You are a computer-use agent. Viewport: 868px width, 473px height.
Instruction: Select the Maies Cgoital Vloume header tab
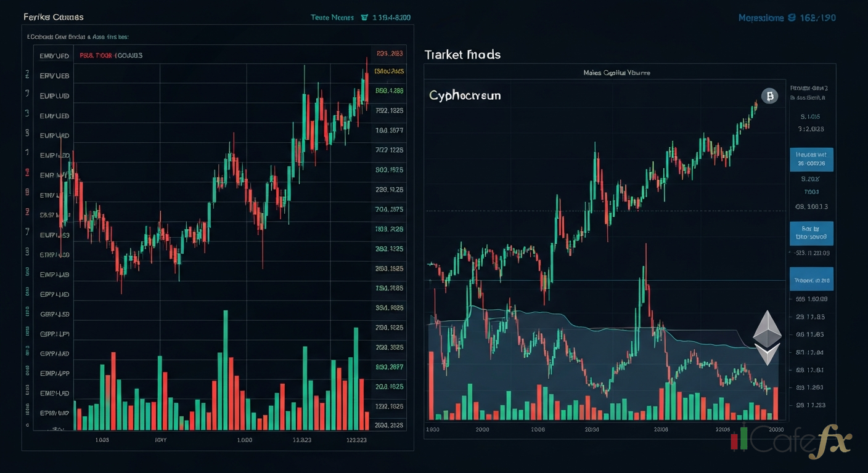pos(616,73)
